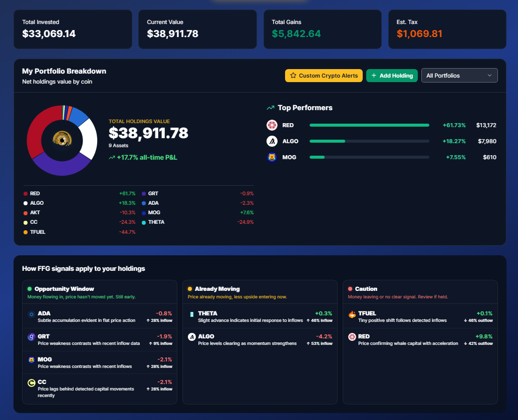The width and height of the screenshot is (518, 420).
Task: Click the MOG coin icon in Opportunity Window
Action: click(32, 360)
